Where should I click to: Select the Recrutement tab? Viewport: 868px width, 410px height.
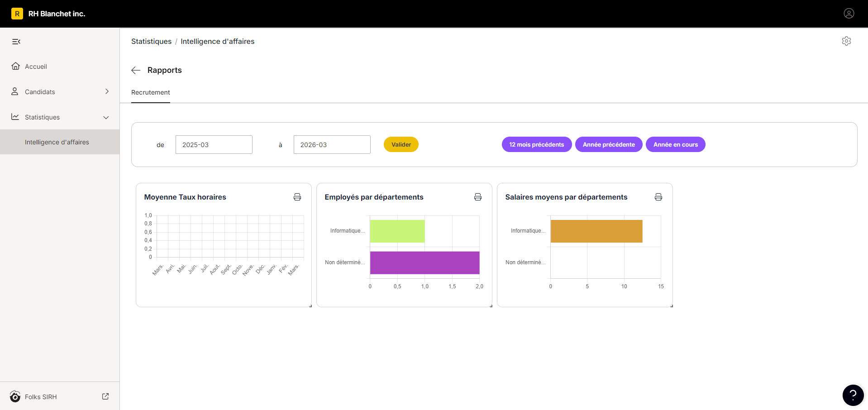[151, 92]
